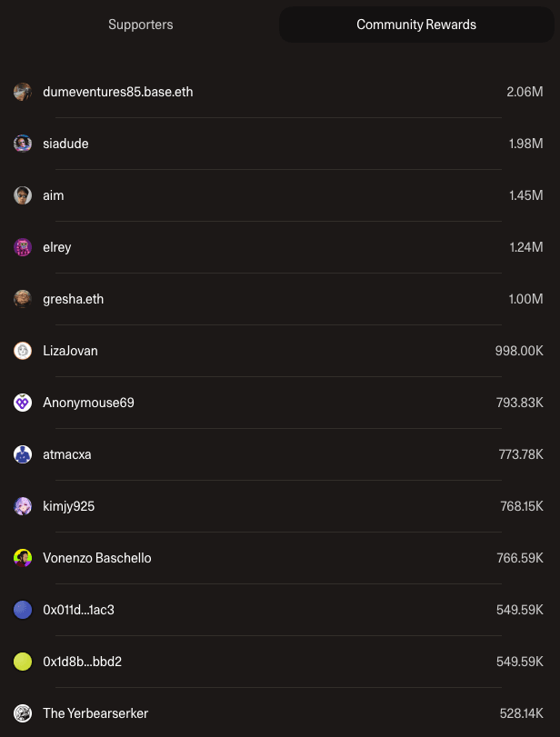Click the gresha.eth name link
The width and height of the screenshot is (560, 737).
coord(73,299)
